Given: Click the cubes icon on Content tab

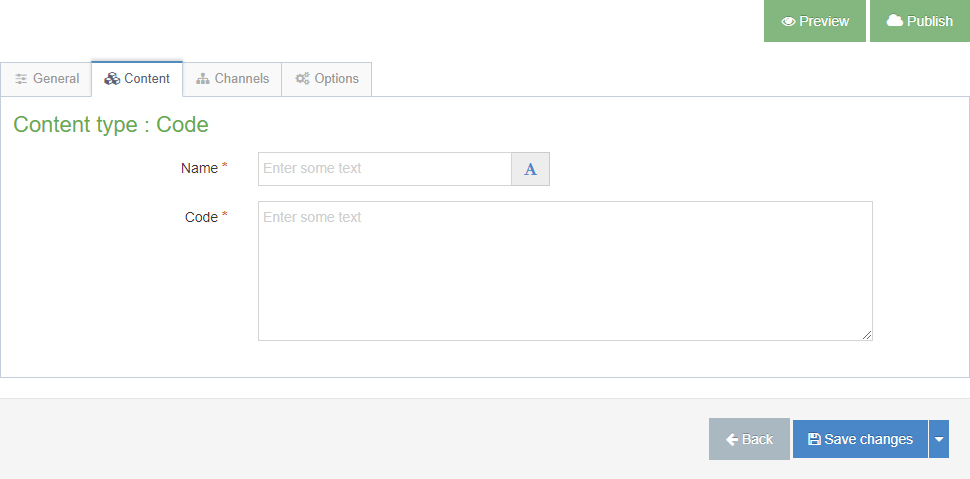Looking at the screenshot, I should [x=112, y=79].
